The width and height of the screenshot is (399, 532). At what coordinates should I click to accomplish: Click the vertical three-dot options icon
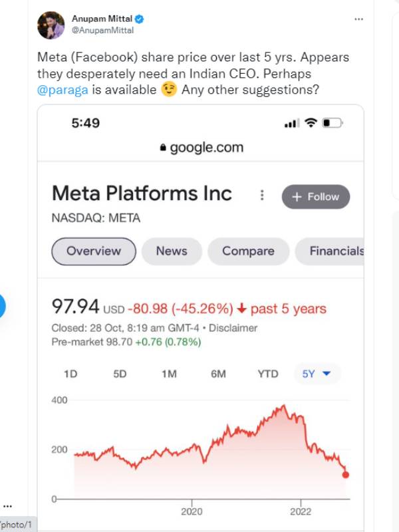263,196
